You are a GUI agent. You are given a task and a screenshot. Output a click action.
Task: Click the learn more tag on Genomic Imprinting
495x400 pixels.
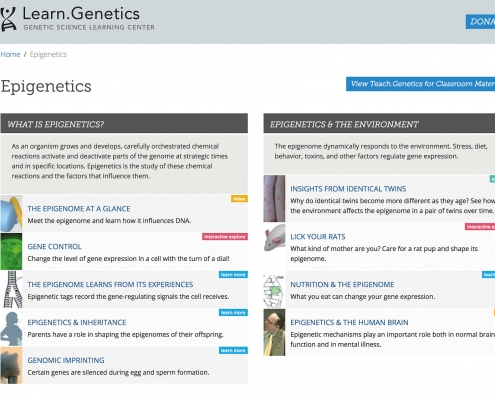tap(233, 350)
